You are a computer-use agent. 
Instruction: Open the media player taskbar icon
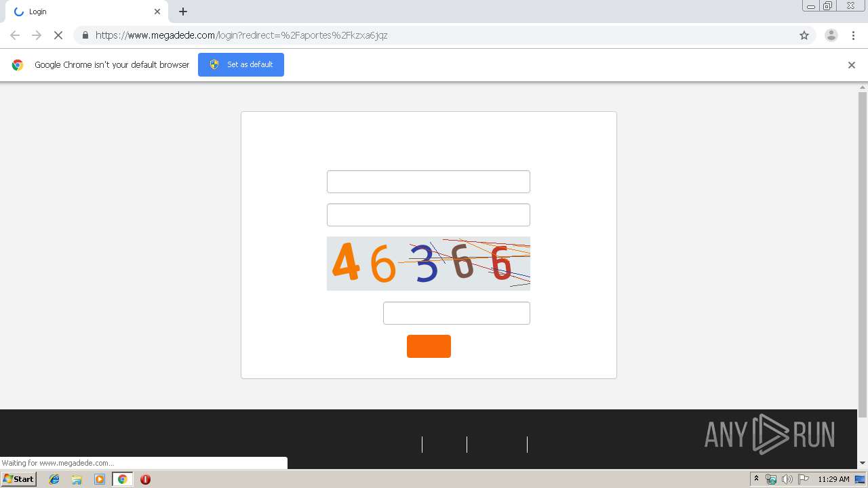click(100, 479)
